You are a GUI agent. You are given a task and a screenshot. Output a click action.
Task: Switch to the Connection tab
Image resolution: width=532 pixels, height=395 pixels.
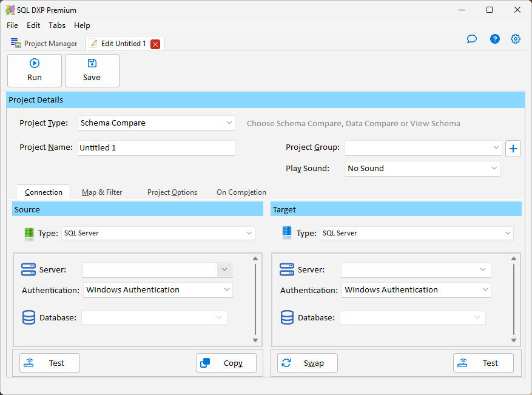tap(44, 192)
